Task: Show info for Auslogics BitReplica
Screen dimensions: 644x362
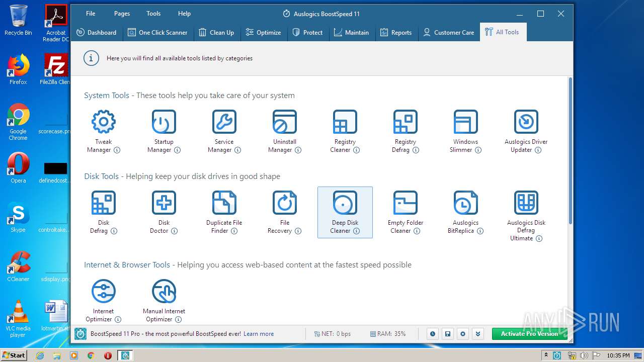Action: coord(480,231)
